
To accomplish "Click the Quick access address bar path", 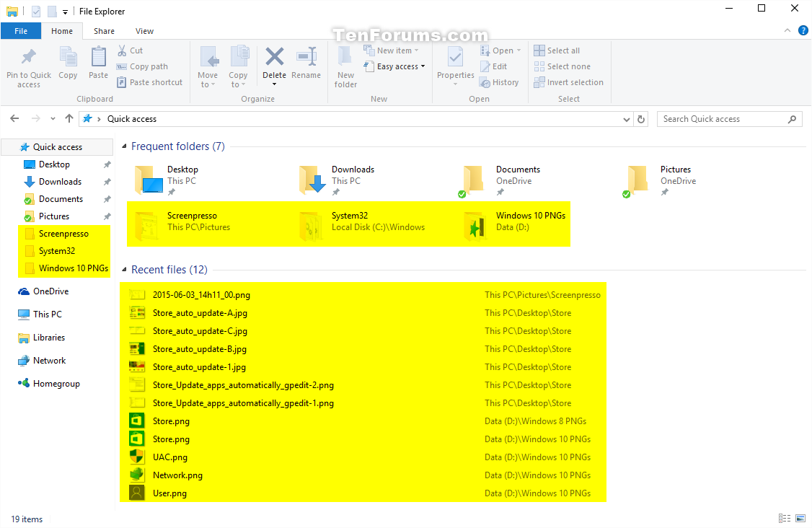I will point(131,119).
